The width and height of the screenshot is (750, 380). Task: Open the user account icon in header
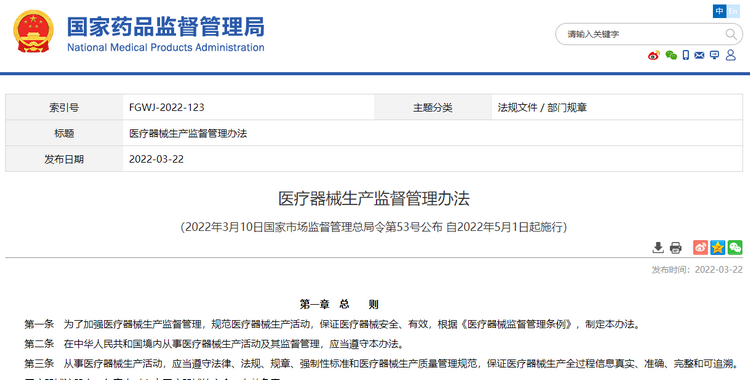730,55
